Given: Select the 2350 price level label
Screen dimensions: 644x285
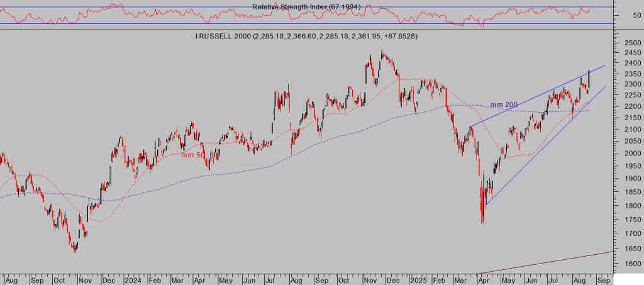Looking at the screenshot, I should [631, 74].
